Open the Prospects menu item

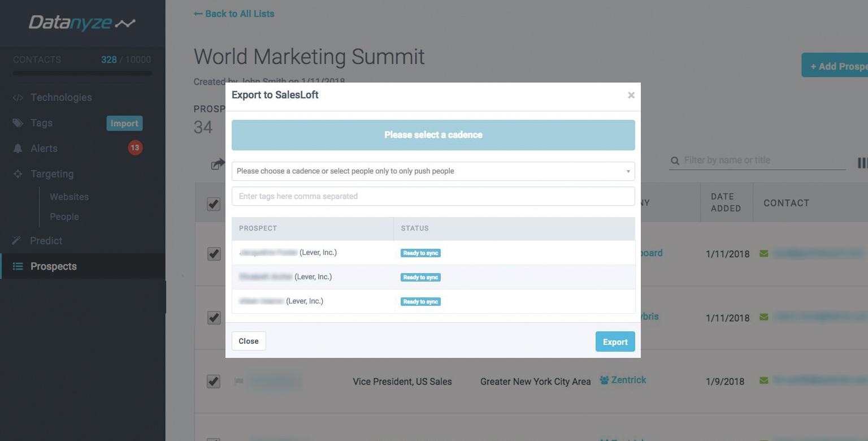point(54,266)
